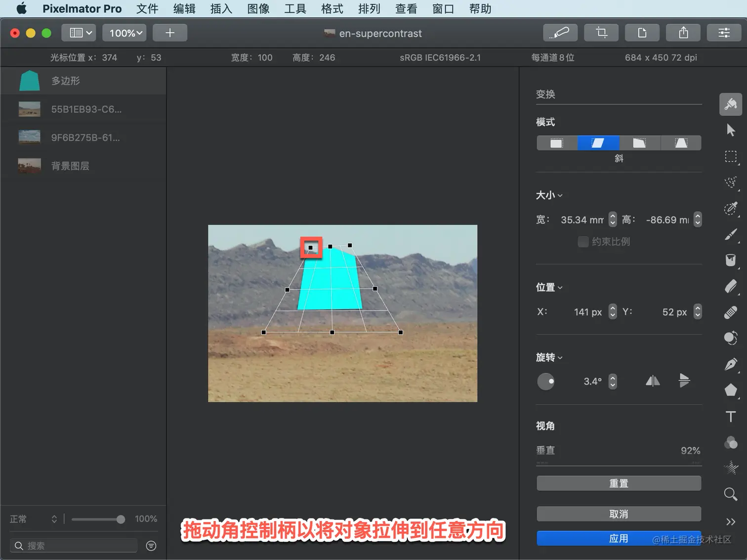Open the 100% zoom dropdown

coord(124,33)
